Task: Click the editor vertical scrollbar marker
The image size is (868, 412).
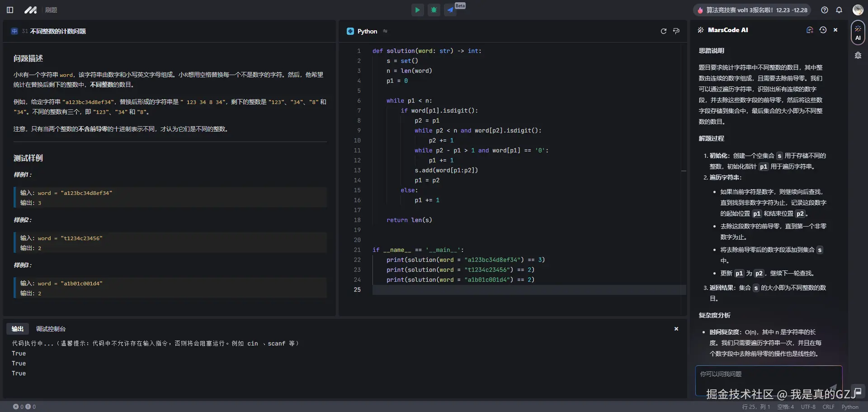Action: click(x=684, y=171)
